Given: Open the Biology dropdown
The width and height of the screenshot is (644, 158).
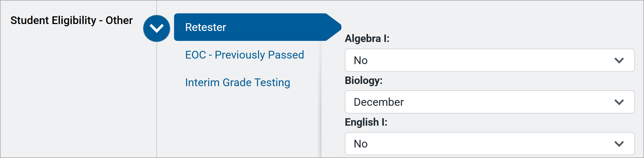Looking at the screenshot, I should (x=489, y=102).
